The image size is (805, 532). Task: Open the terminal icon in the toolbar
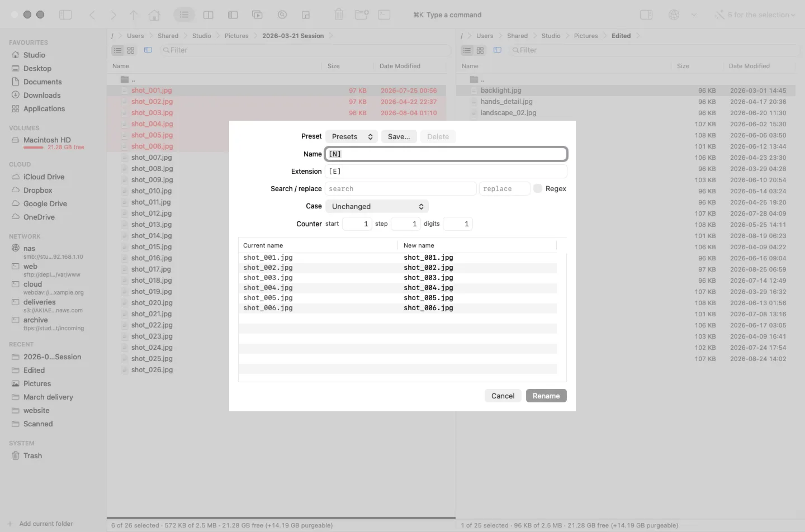(x=384, y=15)
